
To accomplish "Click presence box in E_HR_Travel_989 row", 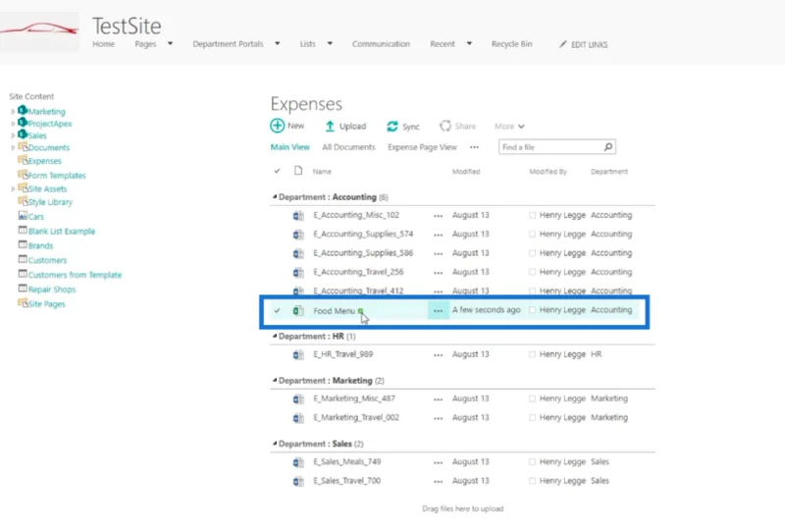I will click(532, 354).
